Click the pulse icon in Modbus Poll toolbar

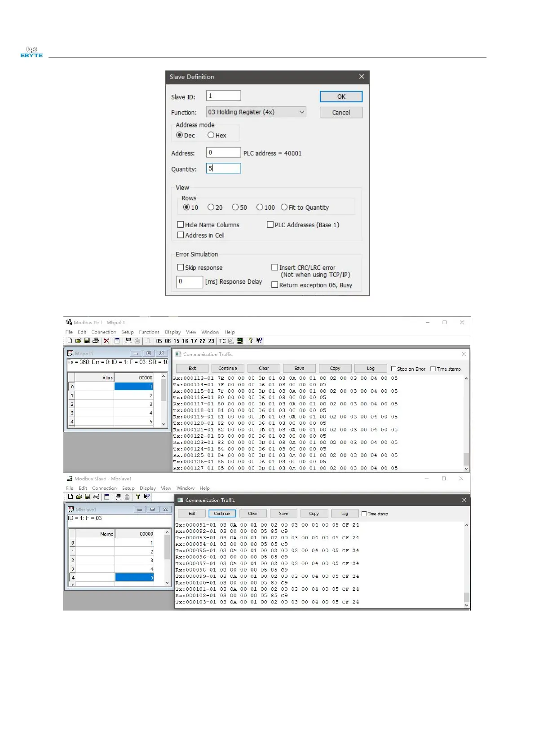pyautogui.click(x=148, y=341)
